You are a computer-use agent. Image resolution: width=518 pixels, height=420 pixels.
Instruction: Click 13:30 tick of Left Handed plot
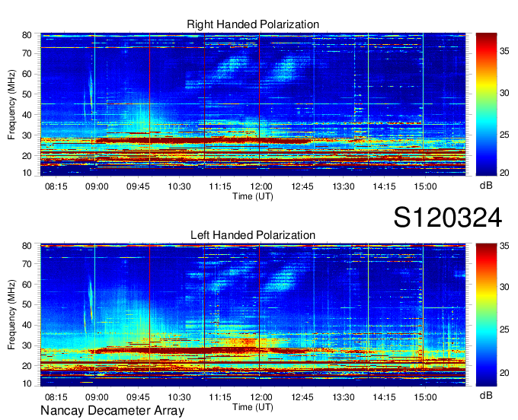click(x=344, y=397)
